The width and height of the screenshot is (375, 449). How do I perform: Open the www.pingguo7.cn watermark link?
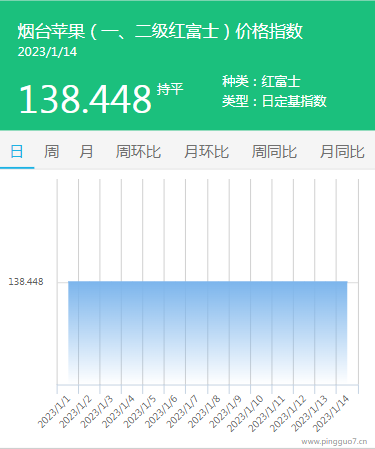click(334, 442)
